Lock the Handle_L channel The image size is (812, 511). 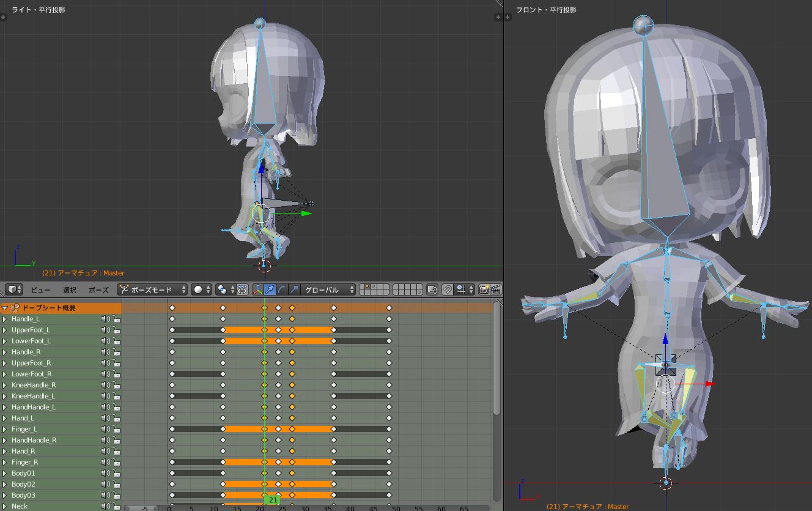116,319
